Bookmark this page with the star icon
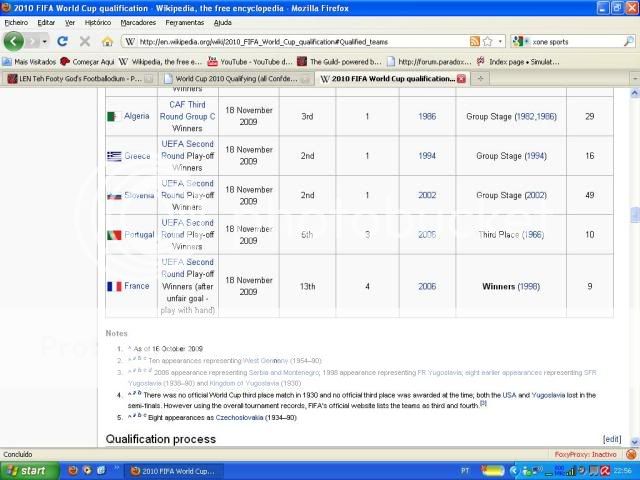This screenshot has width=640, height=480. click(487, 42)
